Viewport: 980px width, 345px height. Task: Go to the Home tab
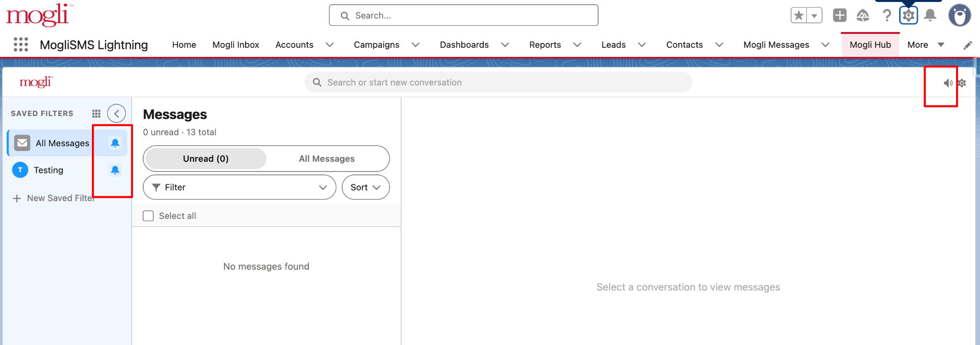[x=184, y=44]
